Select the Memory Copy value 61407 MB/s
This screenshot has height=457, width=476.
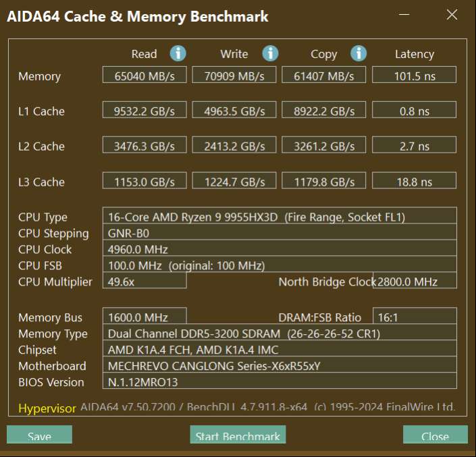[323, 75]
